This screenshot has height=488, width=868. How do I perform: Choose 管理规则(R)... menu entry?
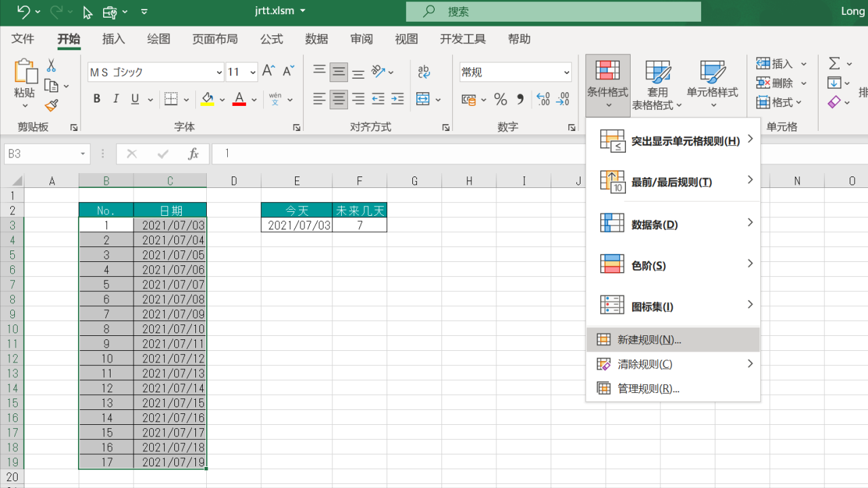pyautogui.click(x=673, y=389)
